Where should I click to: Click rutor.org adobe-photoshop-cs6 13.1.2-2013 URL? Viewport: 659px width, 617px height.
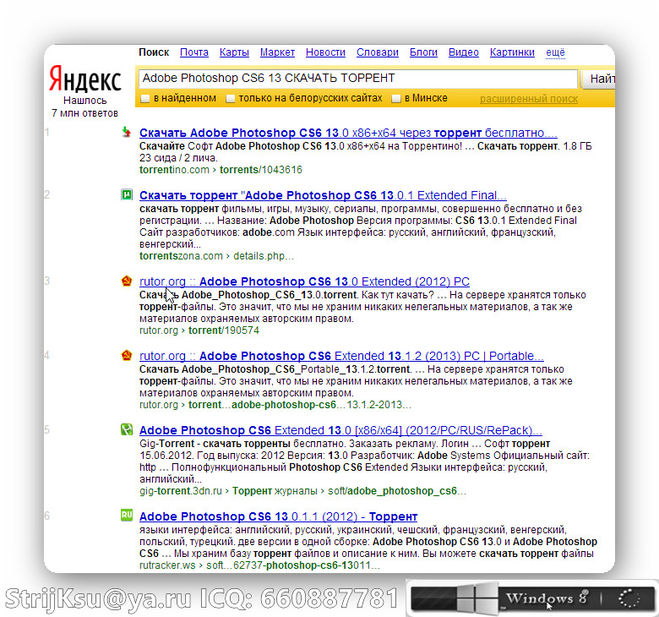pyautogui.click(x=275, y=405)
